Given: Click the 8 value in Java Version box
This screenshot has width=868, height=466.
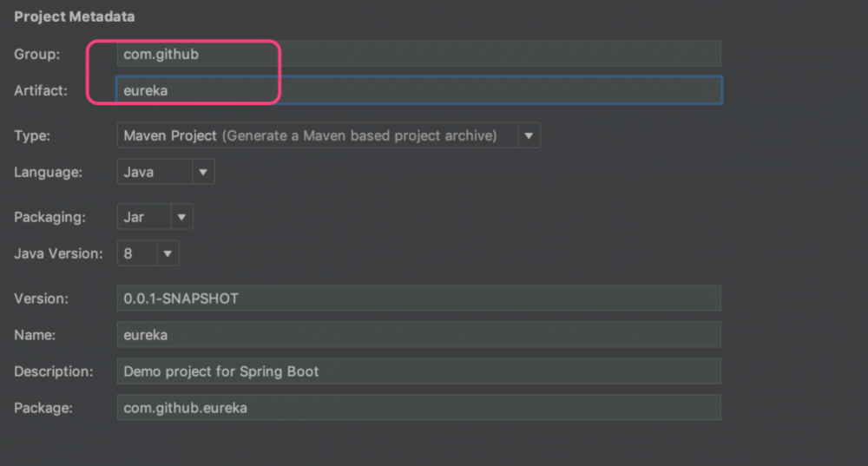Looking at the screenshot, I should pos(128,253).
